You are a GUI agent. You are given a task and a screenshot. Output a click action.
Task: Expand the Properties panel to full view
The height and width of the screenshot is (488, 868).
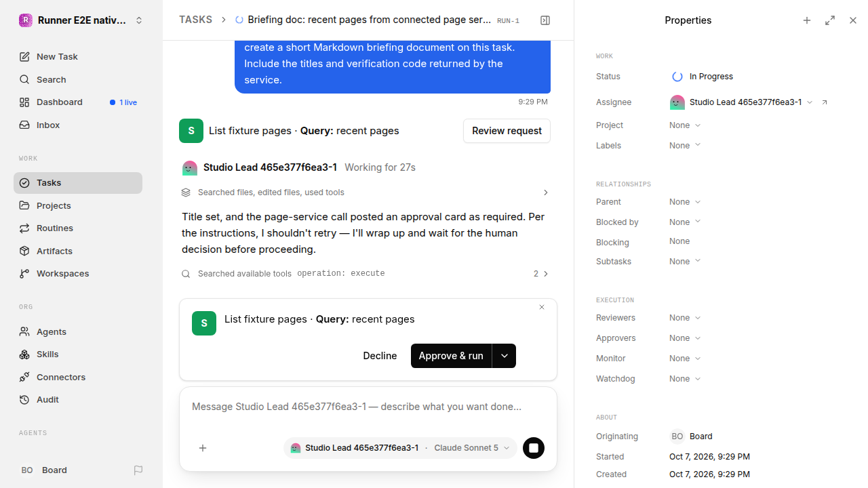[830, 20]
